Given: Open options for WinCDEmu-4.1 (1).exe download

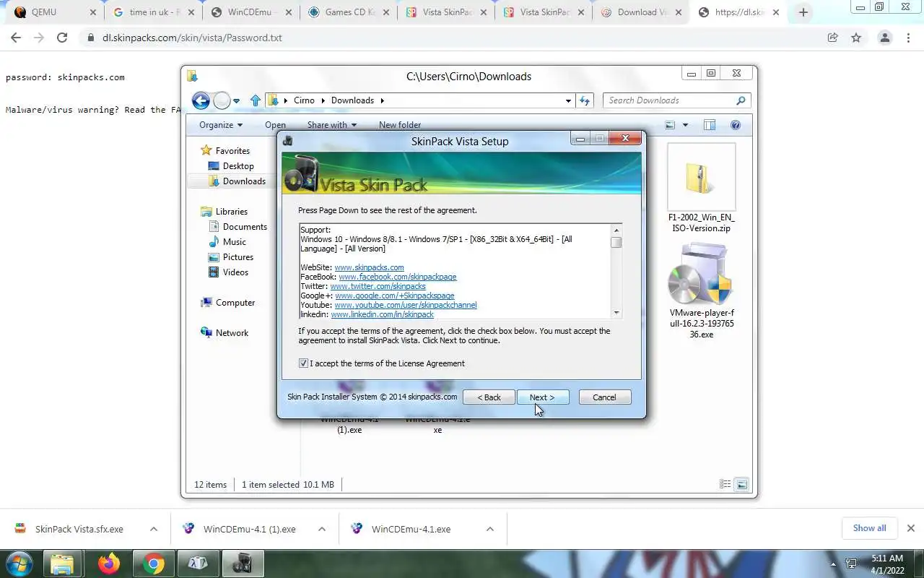Looking at the screenshot, I should click(322, 529).
